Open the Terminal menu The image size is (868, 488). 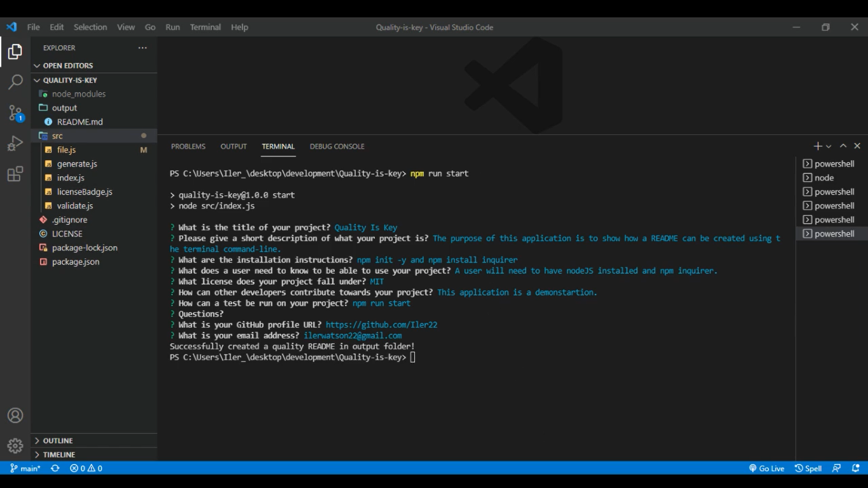click(205, 27)
